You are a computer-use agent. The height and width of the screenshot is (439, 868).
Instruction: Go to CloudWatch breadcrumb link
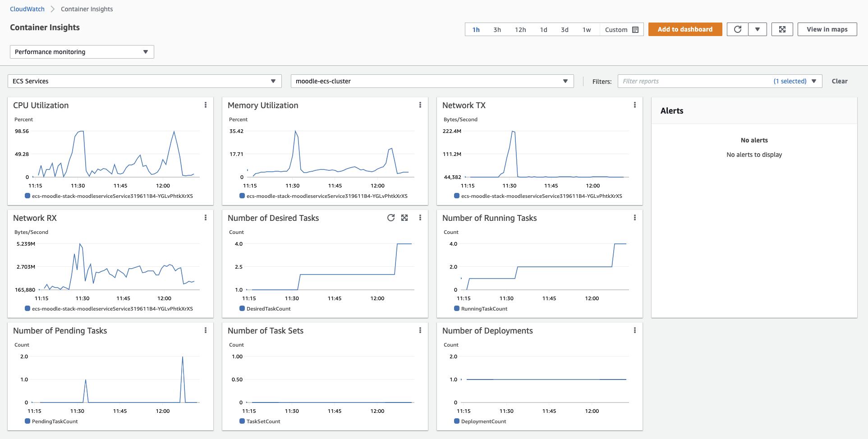27,9
